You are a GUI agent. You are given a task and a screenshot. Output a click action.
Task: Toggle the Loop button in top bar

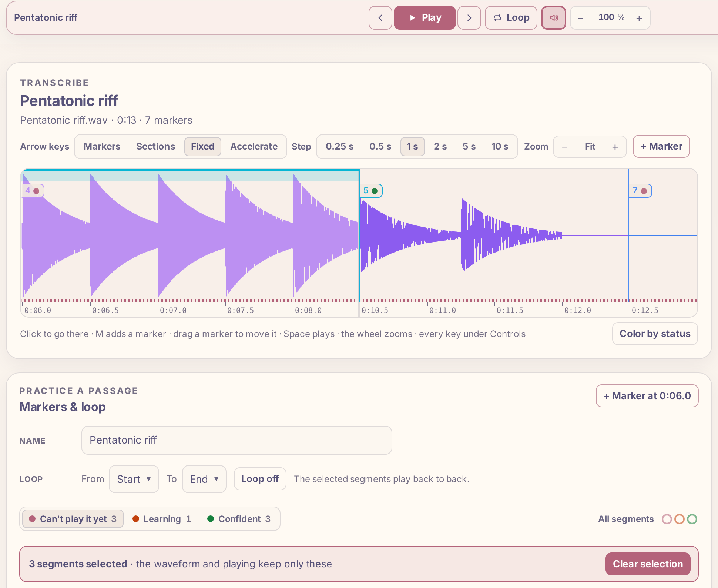click(x=511, y=18)
